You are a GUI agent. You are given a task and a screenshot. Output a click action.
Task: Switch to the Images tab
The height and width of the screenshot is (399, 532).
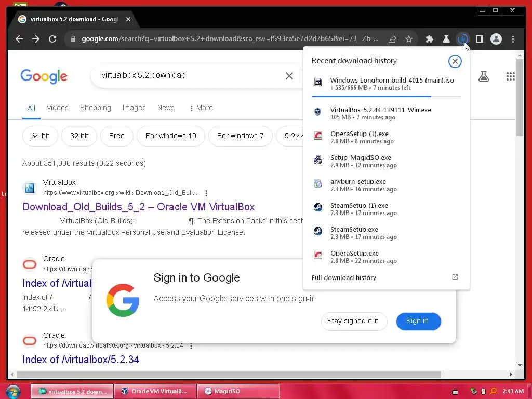click(134, 108)
